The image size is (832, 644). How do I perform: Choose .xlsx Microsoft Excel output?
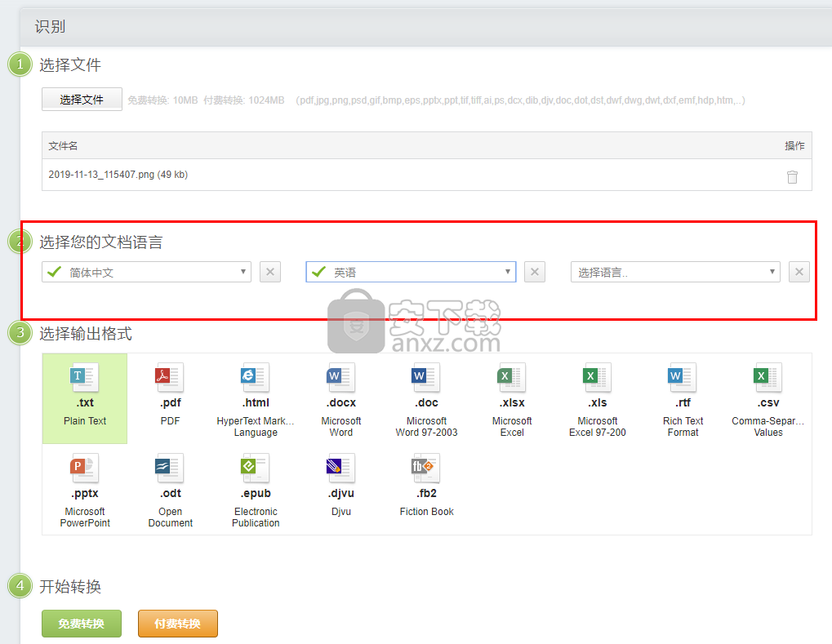(512, 398)
